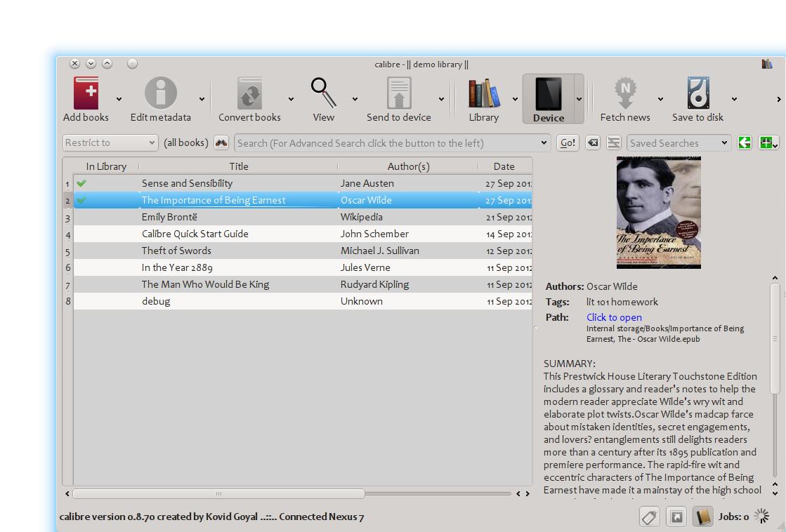Viewport: 786px width, 532px height.
Task: Click the book details vertical scrollbar
Action: tap(775, 338)
